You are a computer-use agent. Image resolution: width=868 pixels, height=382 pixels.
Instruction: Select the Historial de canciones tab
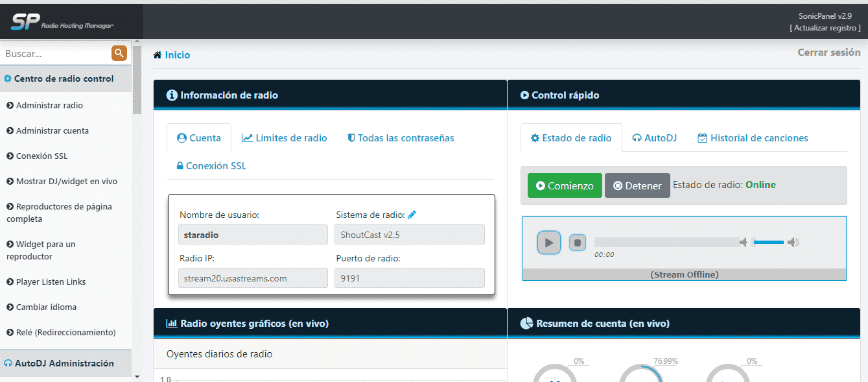[x=753, y=138]
